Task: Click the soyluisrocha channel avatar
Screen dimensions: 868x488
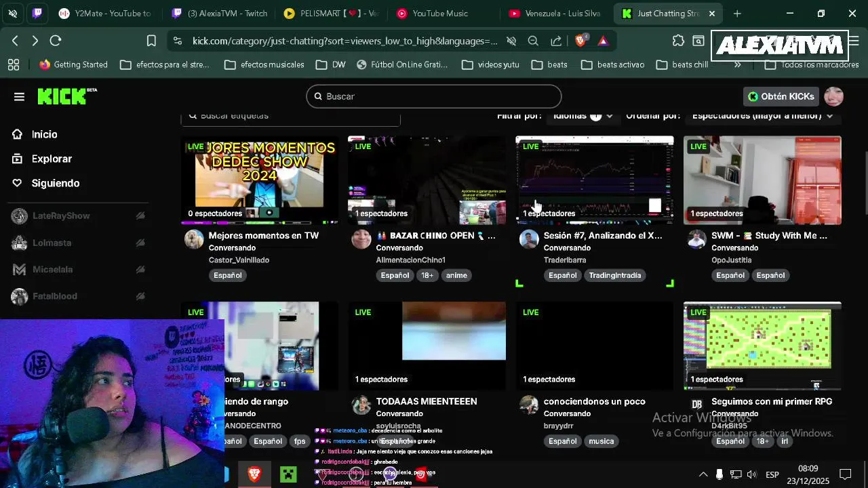Action: coord(361,405)
